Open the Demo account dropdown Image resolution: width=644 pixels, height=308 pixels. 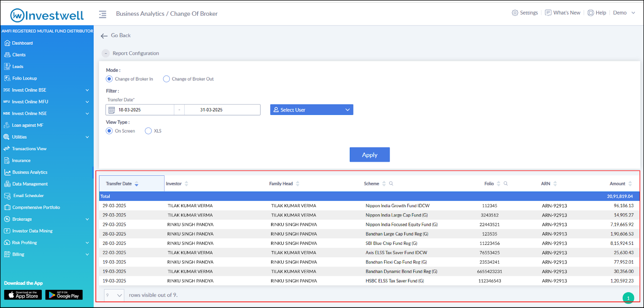(x=624, y=13)
